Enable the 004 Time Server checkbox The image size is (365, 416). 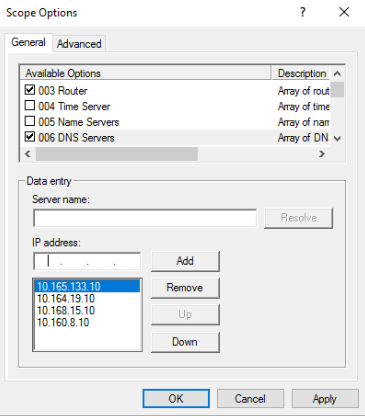pos(30,105)
